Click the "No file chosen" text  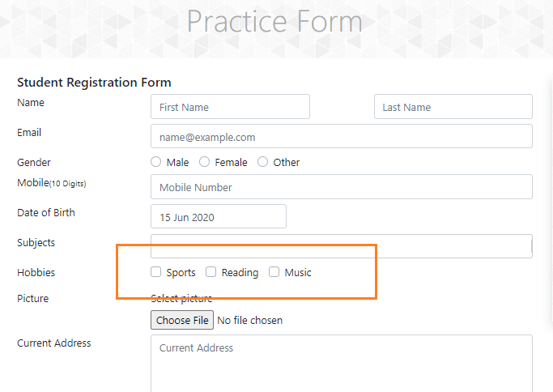pyautogui.click(x=250, y=321)
